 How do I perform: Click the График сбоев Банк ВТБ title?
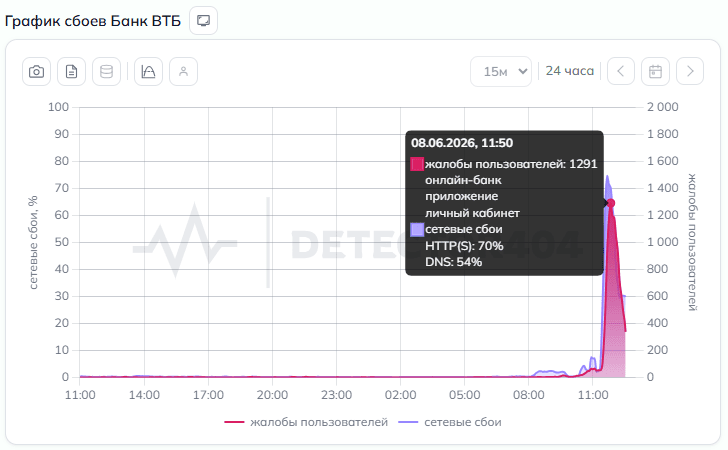93,21
